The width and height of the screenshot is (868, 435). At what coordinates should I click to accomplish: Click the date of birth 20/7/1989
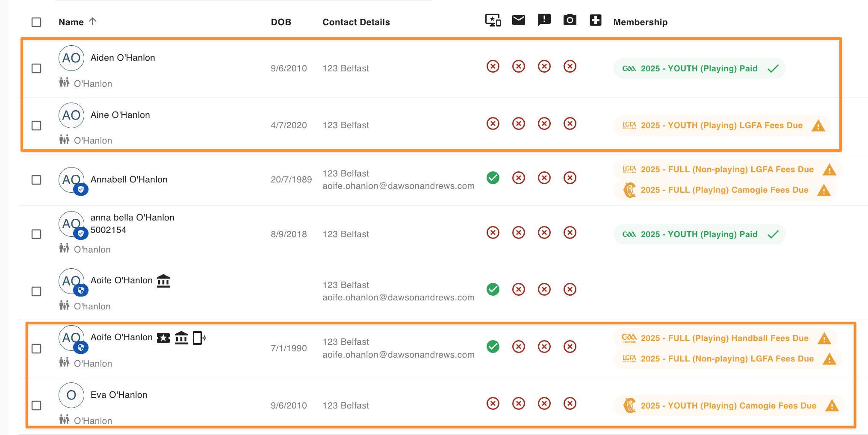point(291,179)
